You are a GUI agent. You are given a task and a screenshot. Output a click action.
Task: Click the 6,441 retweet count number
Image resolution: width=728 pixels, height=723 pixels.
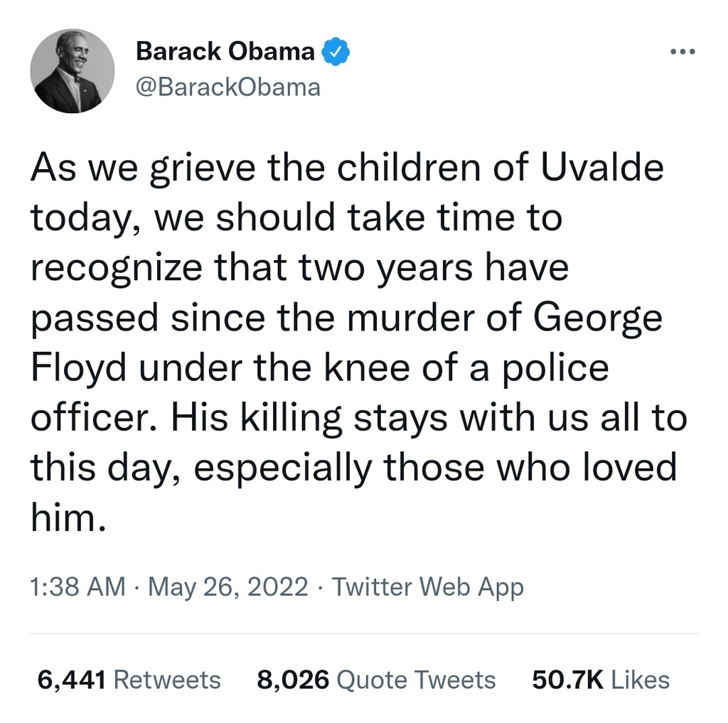pyautogui.click(x=72, y=680)
